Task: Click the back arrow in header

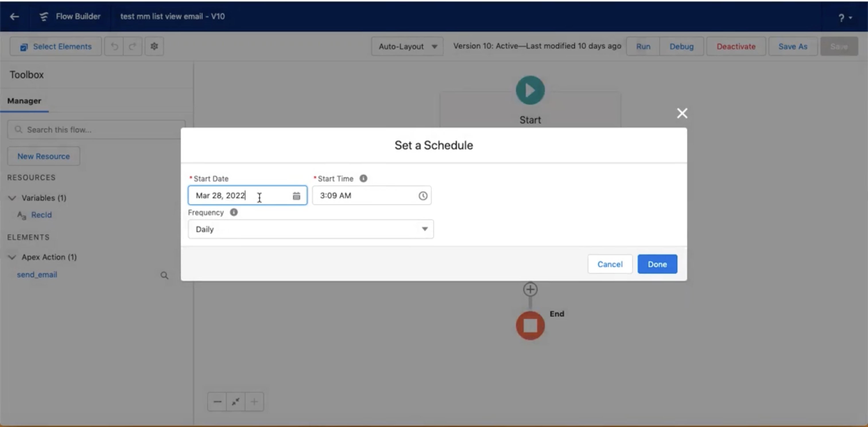Action: [x=14, y=16]
